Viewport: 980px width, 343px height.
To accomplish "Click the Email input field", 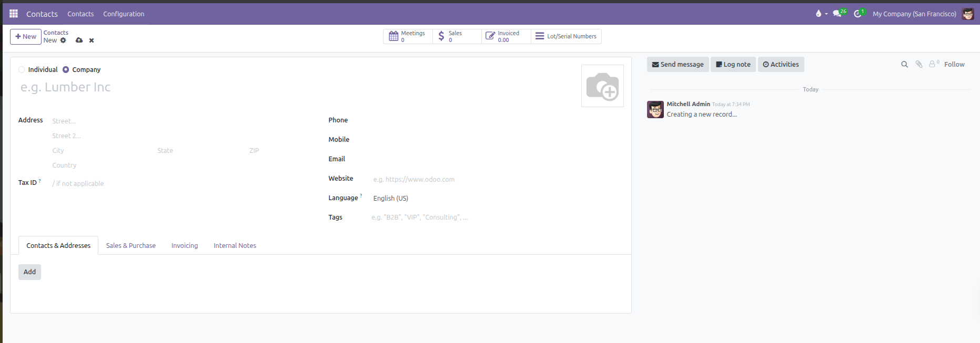I will [497, 159].
